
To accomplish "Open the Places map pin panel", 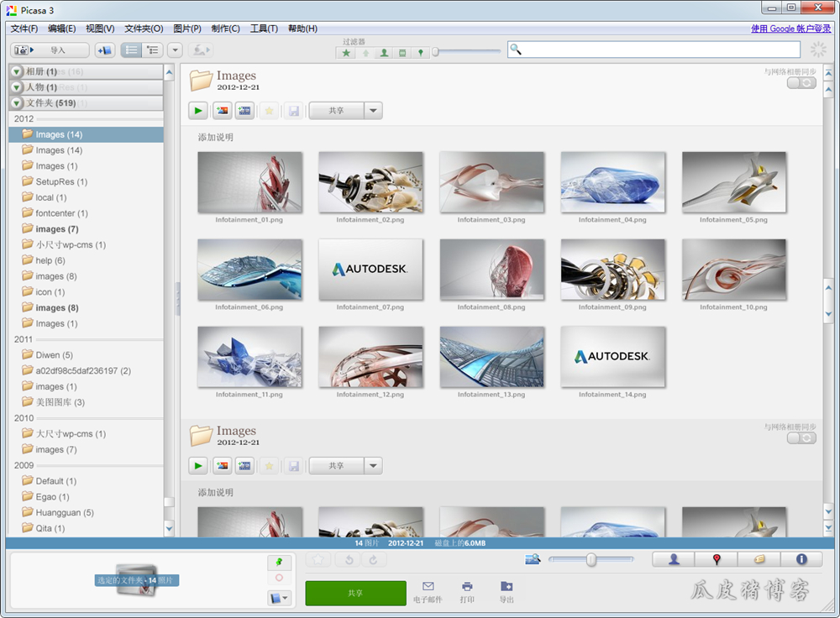I will click(717, 559).
